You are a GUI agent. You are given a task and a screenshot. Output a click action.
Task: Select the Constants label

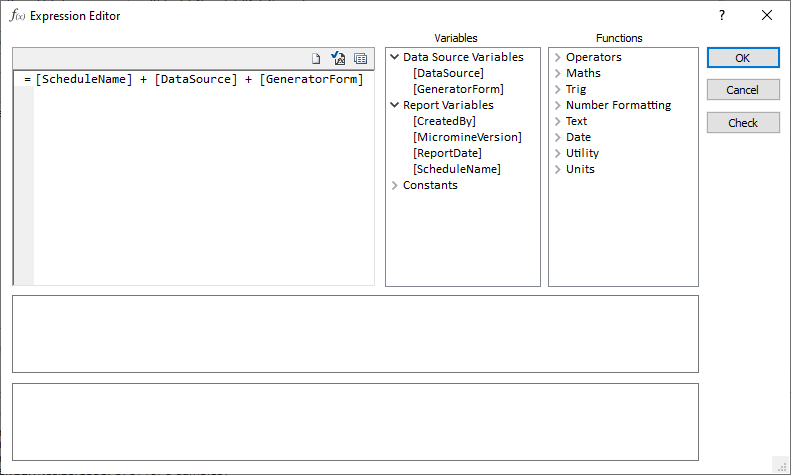click(x=430, y=185)
